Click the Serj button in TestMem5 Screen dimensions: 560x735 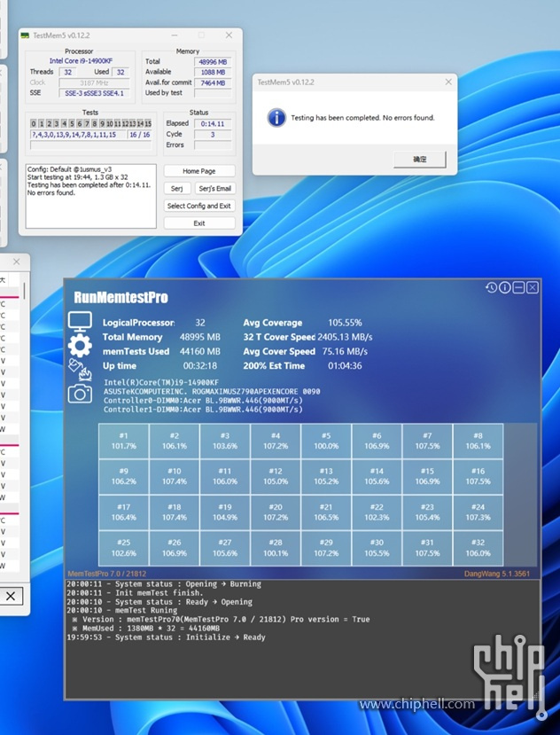pyautogui.click(x=177, y=189)
